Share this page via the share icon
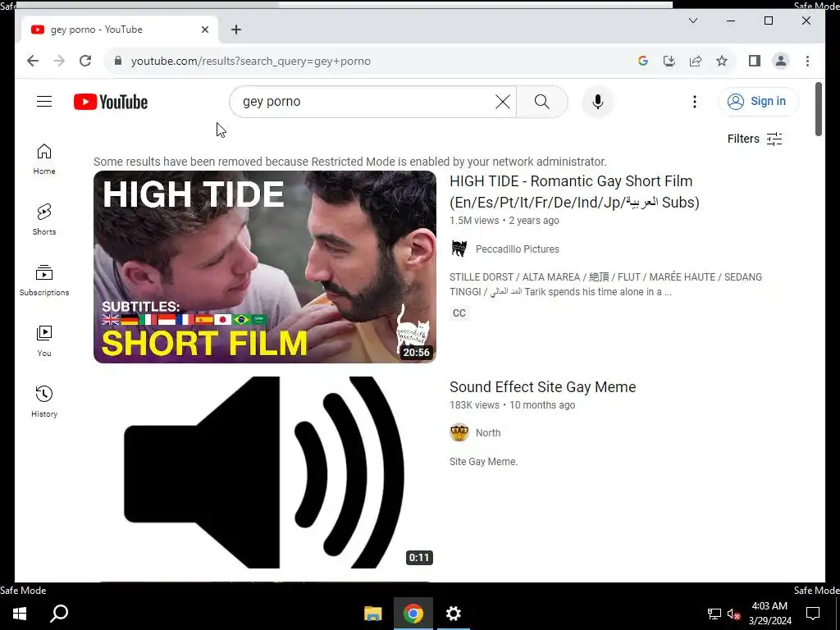 696,61
